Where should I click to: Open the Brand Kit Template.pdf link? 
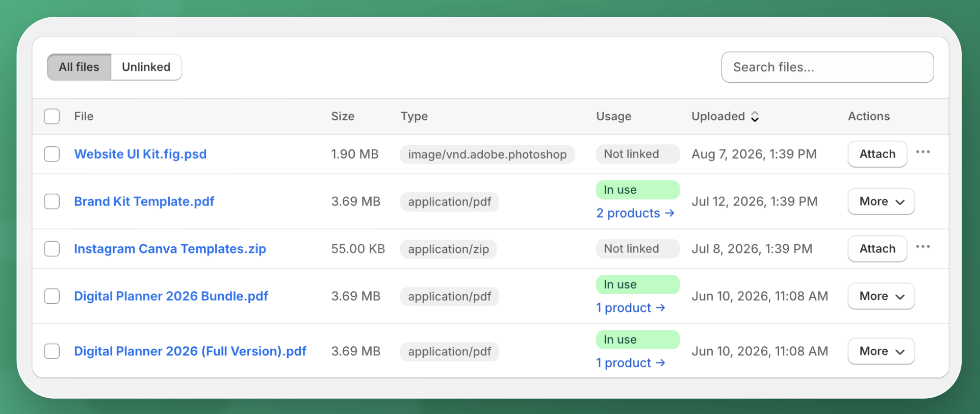pyautogui.click(x=144, y=201)
